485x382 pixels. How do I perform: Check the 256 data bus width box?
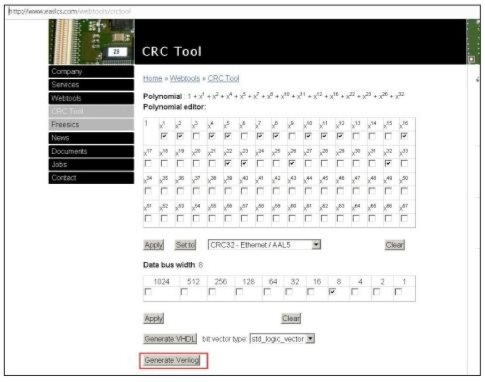click(212, 292)
